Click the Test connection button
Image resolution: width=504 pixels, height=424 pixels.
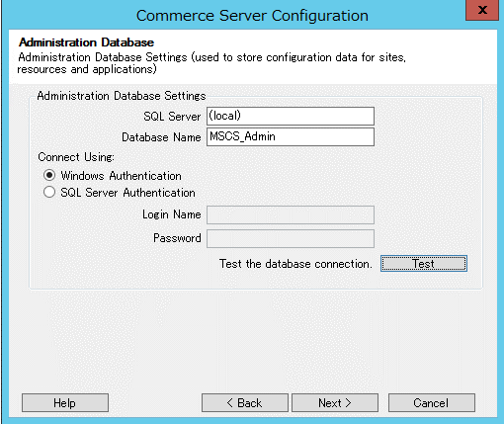(x=424, y=264)
